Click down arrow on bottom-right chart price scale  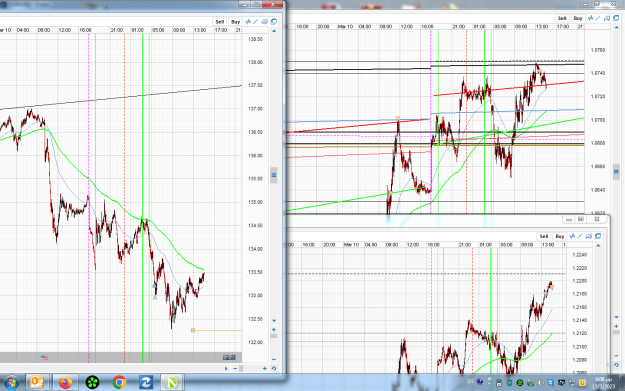click(616, 317)
